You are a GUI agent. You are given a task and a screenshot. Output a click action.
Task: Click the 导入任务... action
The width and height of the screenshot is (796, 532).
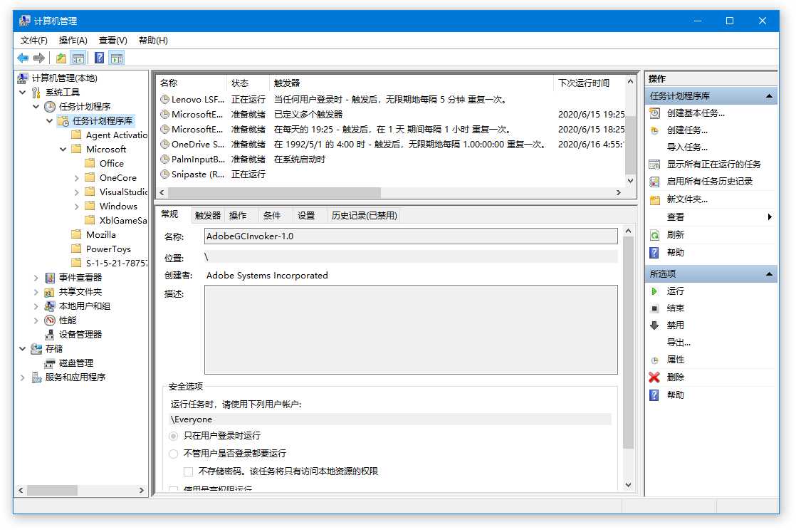click(687, 147)
